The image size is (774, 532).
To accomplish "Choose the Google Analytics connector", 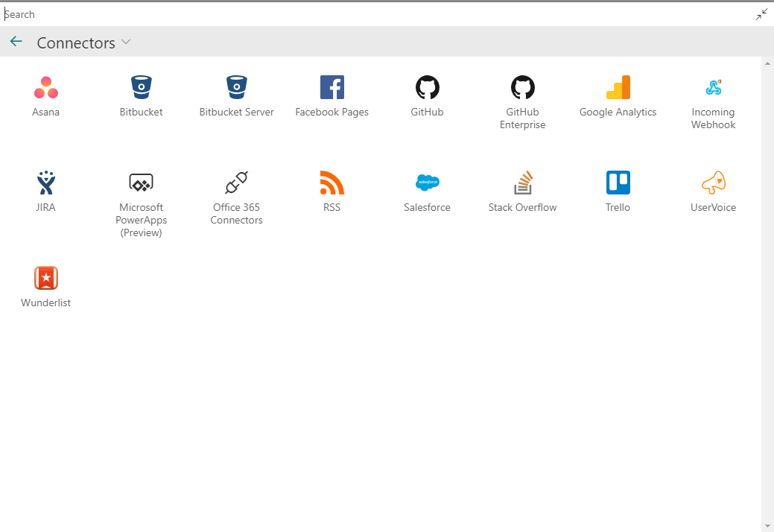I will point(618,88).
